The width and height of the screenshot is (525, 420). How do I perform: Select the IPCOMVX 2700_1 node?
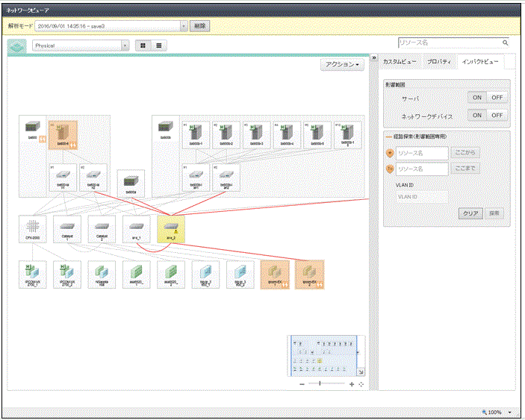pyautogui.click(x=32, y=275)
